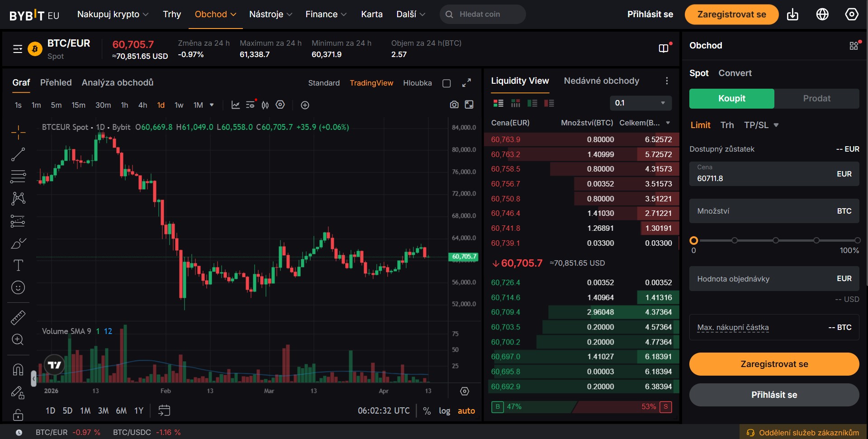Click the order amount slider handle
868x439 pixels.
click(x=694, y=240)
